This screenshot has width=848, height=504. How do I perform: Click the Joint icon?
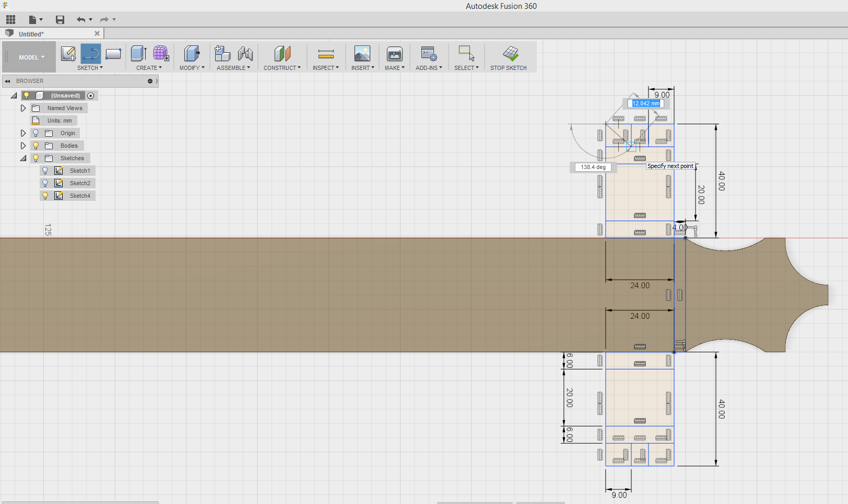click(245, 53)
